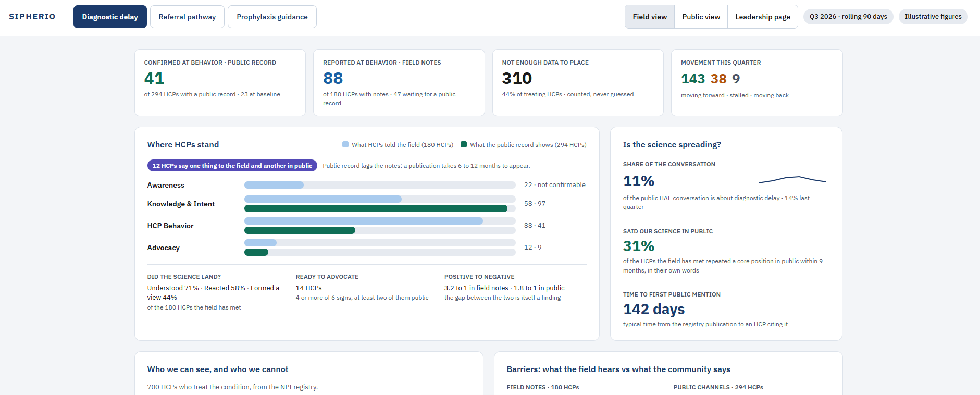Screen dimensions: 980x395
Task: Click the confirmed count '41'
Action: [x=154, y=78]
